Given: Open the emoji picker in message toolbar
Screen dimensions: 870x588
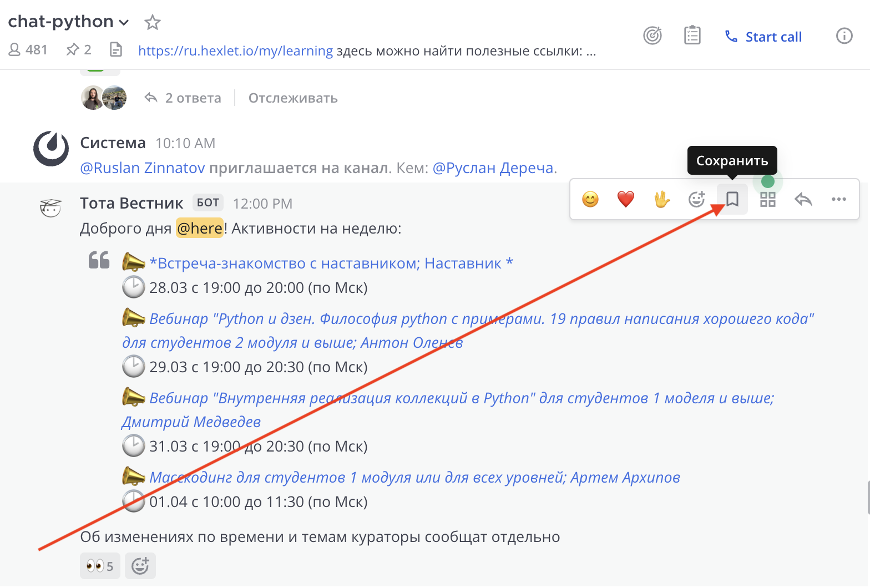Looking at the screenshot, I should pos(697,199).
